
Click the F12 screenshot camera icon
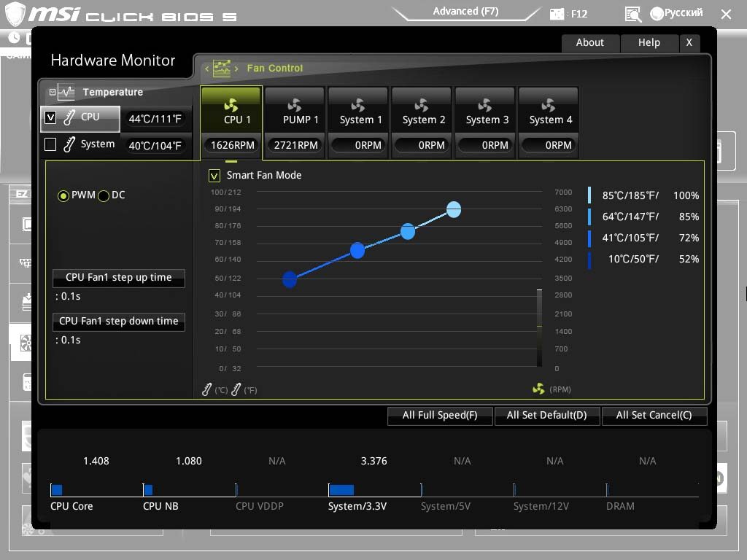(557, 14)
